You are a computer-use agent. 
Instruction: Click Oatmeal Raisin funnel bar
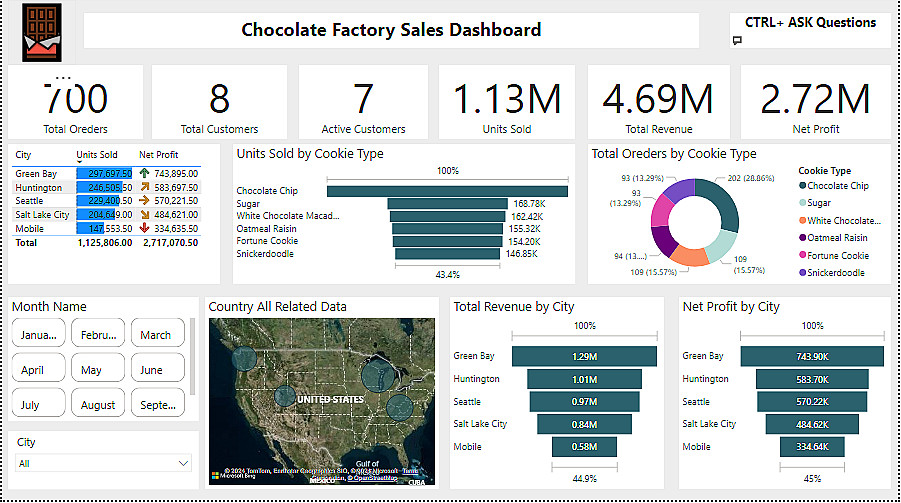(x=448, y=229)
